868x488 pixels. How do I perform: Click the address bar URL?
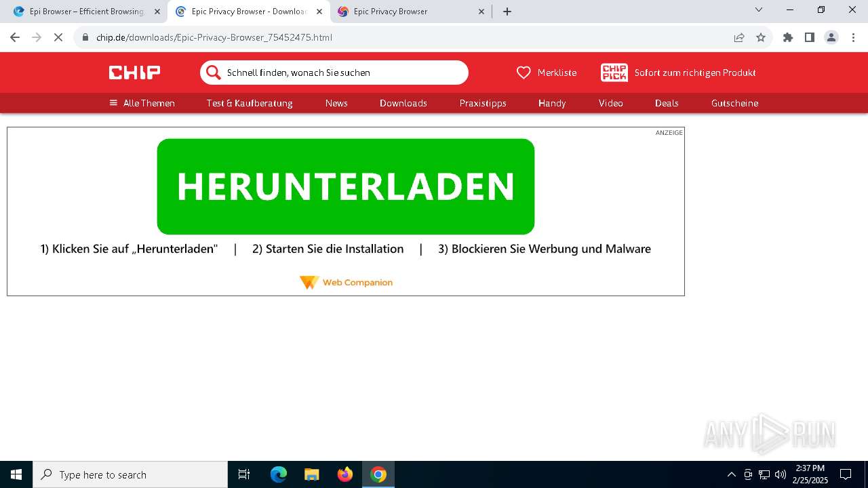tap(214, 37)
